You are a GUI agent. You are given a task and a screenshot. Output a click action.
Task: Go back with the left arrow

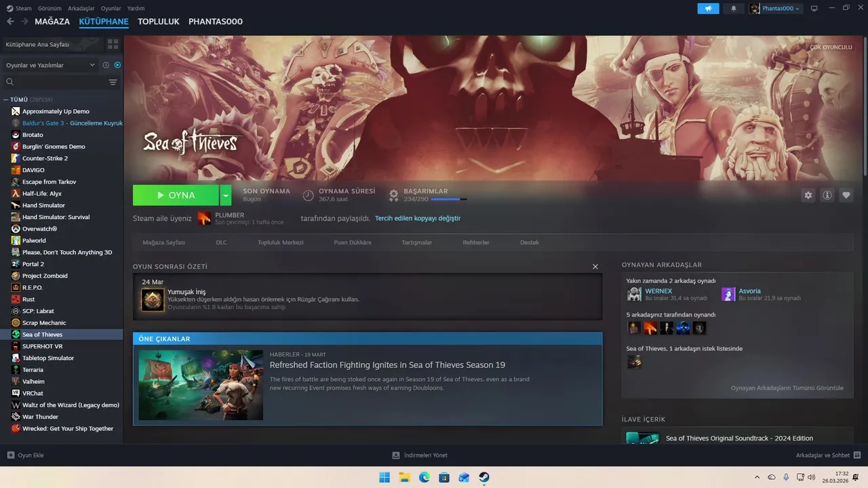pos(10,21)
